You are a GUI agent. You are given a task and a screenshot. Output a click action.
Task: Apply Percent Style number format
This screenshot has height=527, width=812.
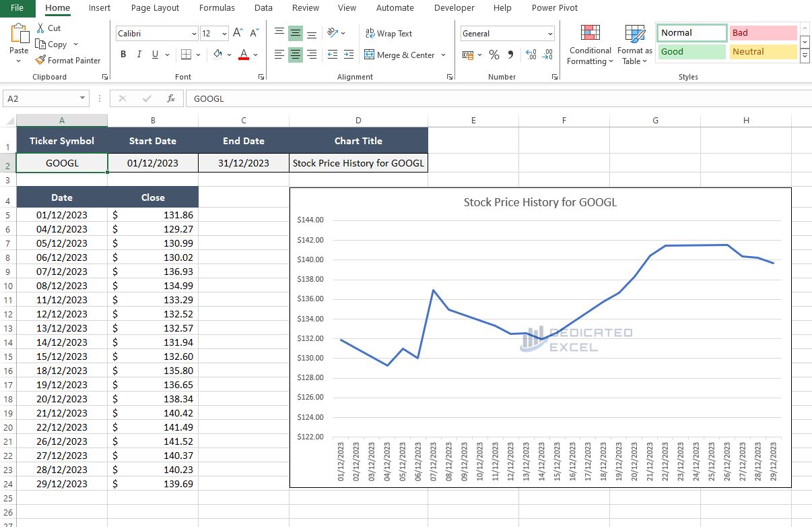pyautogui.click(x=494, y=55)
